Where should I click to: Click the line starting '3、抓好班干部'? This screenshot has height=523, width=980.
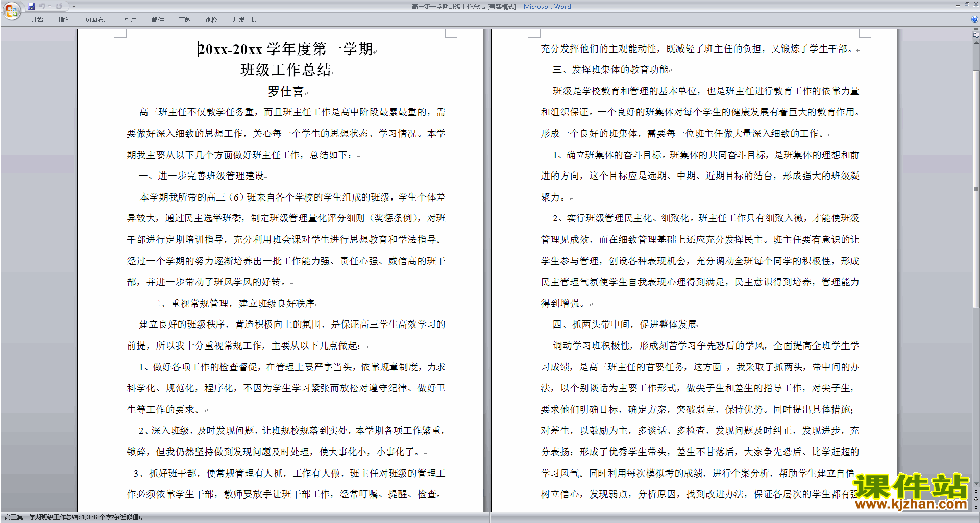tap(289, 474)
